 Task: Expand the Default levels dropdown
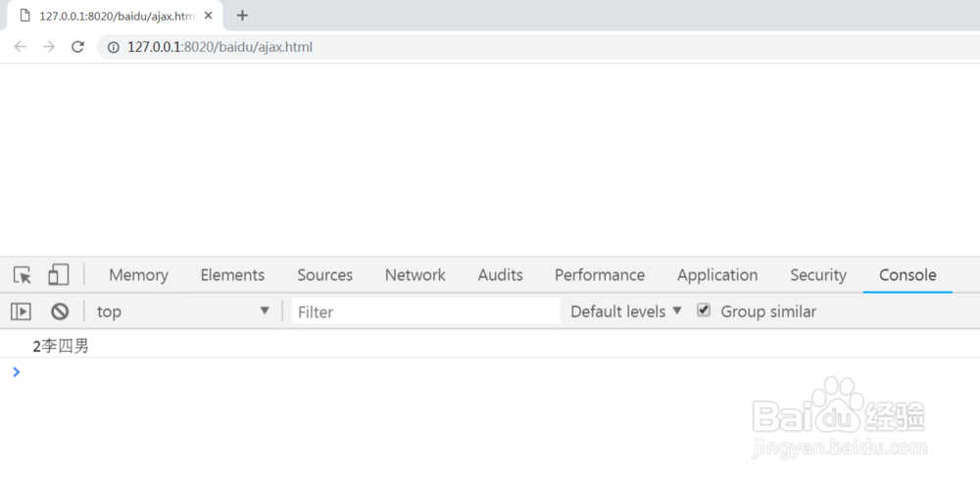(625, 312)
